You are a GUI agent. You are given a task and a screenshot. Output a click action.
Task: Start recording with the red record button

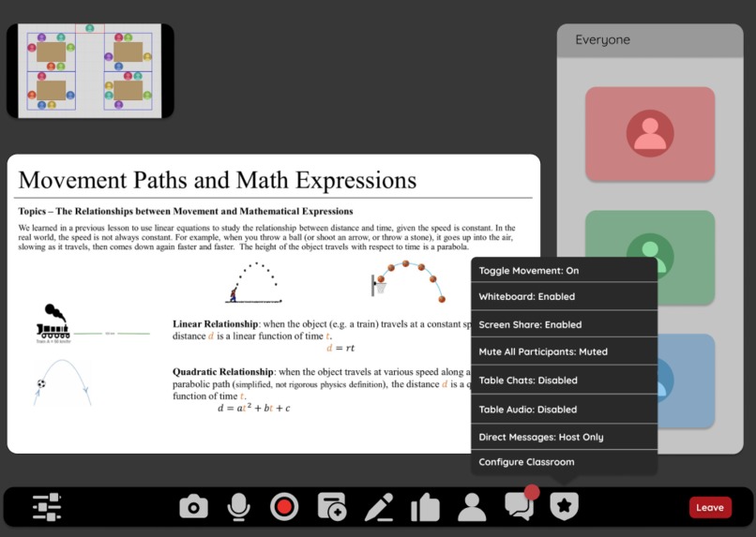[284, 507]
